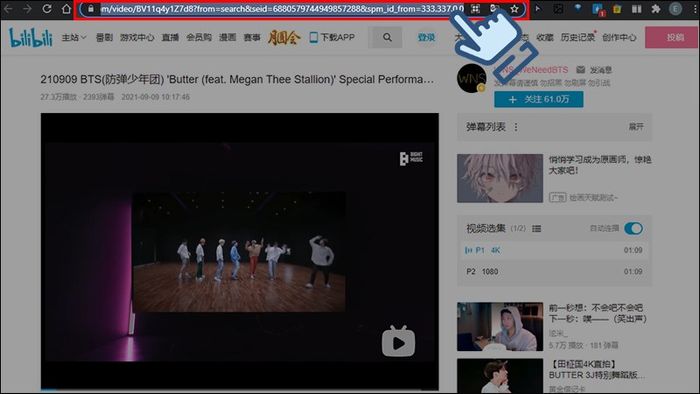700x394 pixels.
Task: Select the P2 1080 episode row
Action: tap(554, 272)
